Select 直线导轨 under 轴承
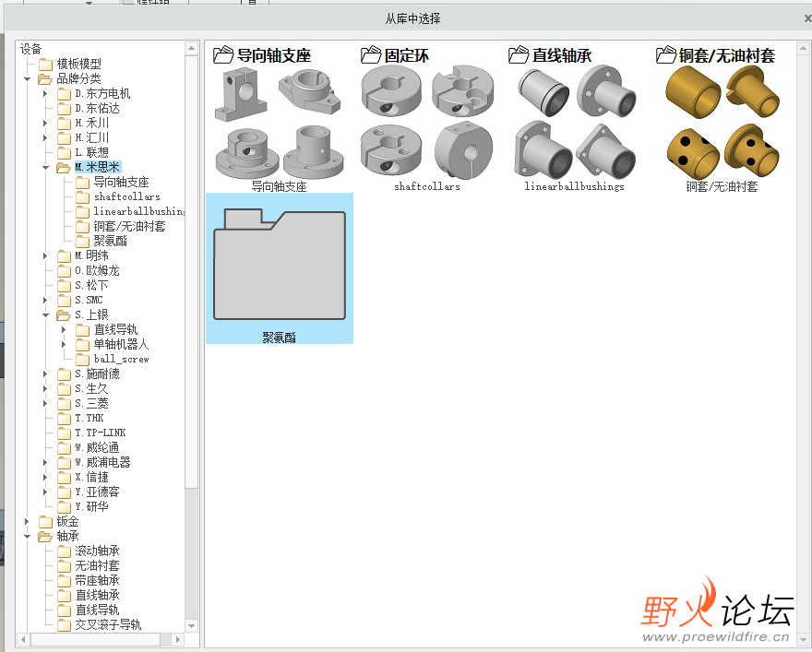Viewport: 812px width, 652px height. [x=98, y=611]
